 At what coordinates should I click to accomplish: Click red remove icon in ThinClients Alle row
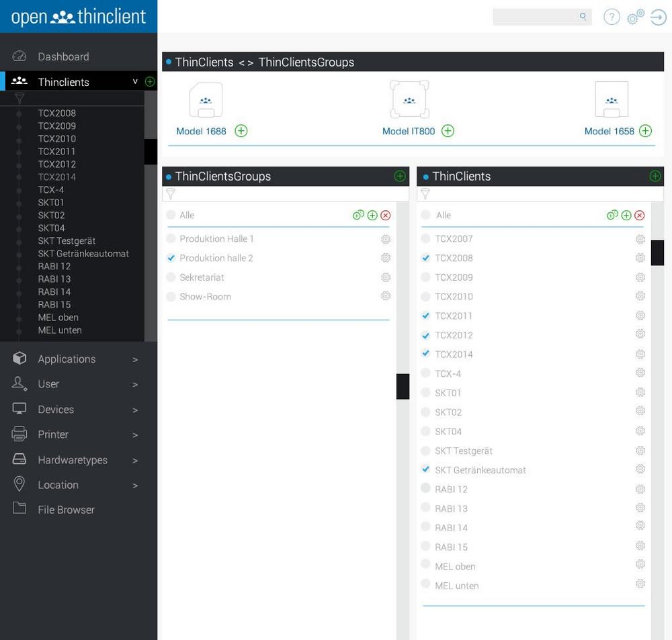pos(640,215)
